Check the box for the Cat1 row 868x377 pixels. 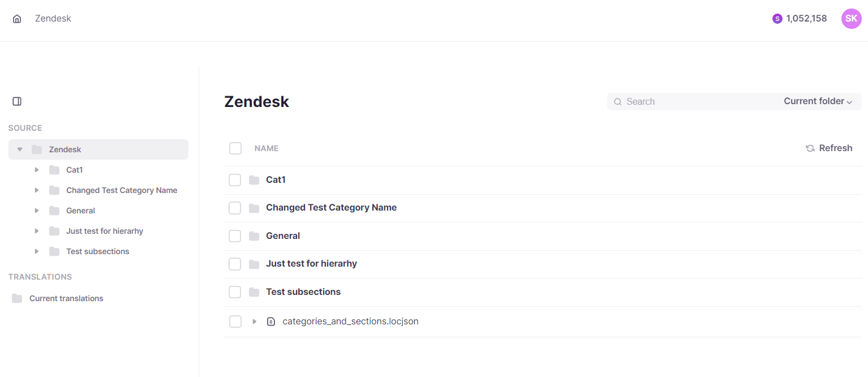pyautogui.click(x=235, y=180)
